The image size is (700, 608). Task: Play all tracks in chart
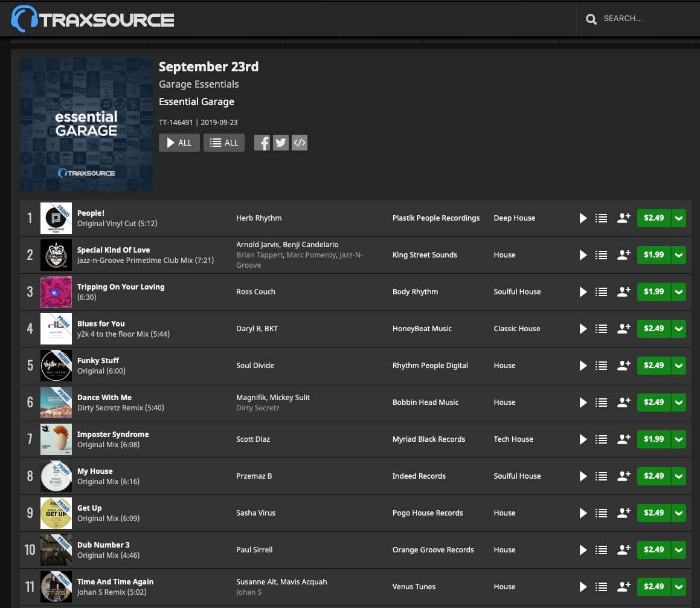[x=179, y=143]
